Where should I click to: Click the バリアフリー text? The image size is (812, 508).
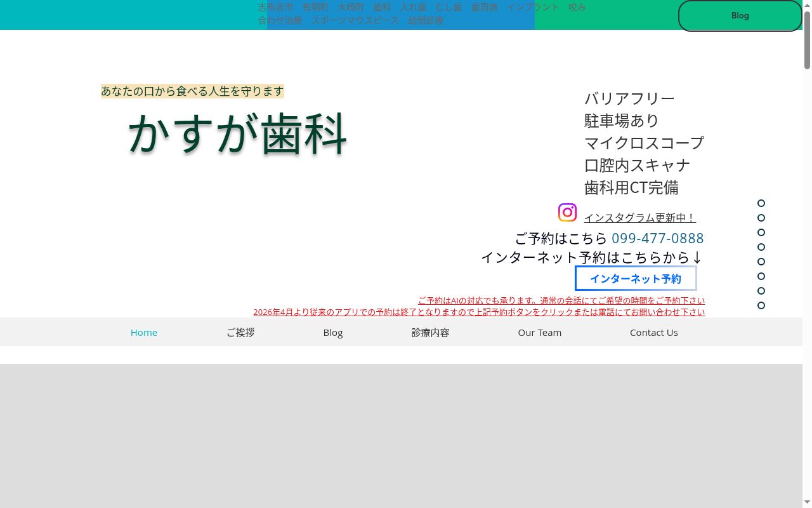click(x=630, y=98)
